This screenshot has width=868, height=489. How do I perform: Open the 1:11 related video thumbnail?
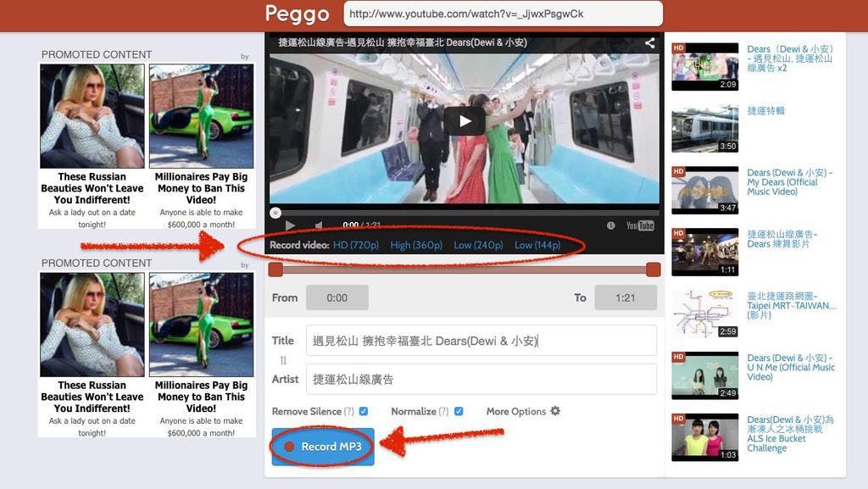[x=704, y=253]
